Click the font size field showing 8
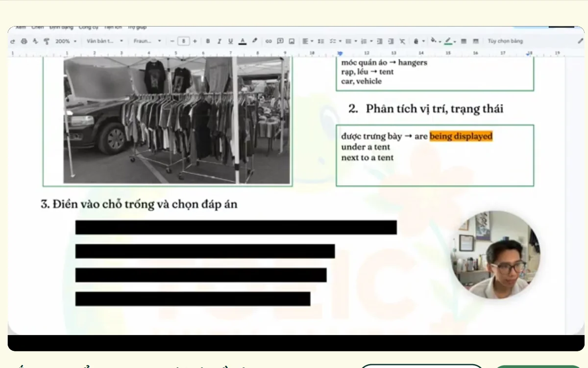The height and width of the screenshot is (368, 588). click(183, 41)
